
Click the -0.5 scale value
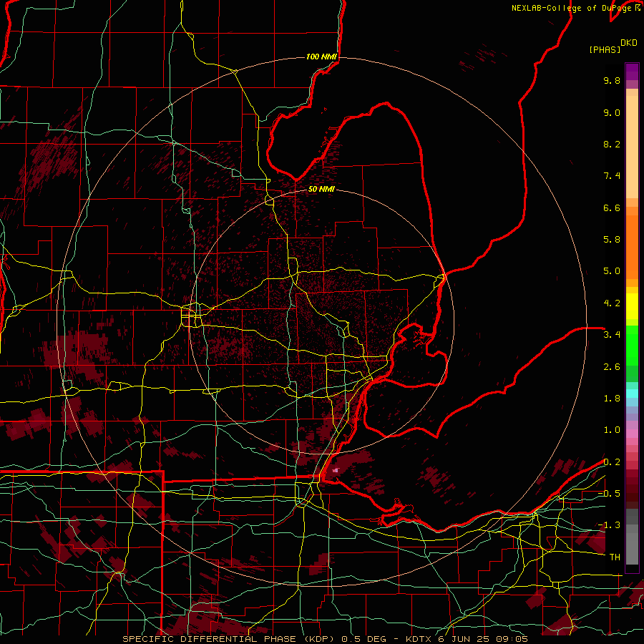(x=609, y=494)
